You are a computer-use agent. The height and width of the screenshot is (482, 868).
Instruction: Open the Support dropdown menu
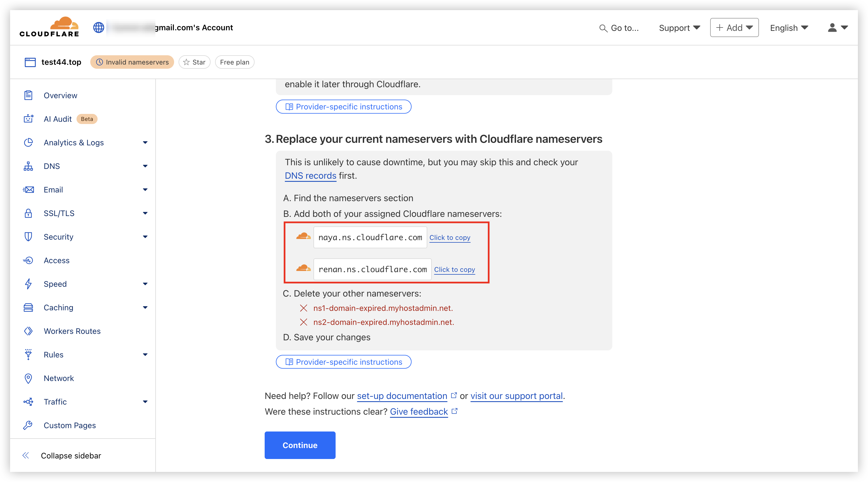coord(679,28)
